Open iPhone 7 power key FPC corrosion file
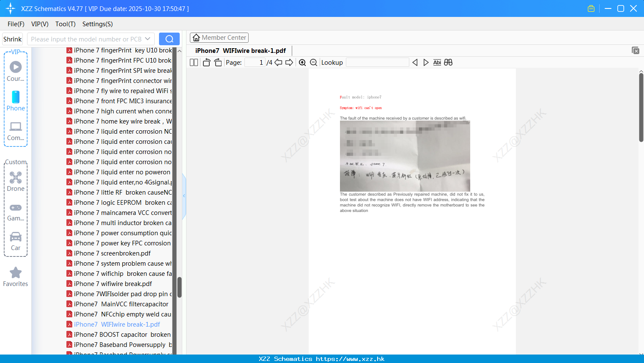The width and height of the screenshot is (644, 363). [x=119, y=243]
